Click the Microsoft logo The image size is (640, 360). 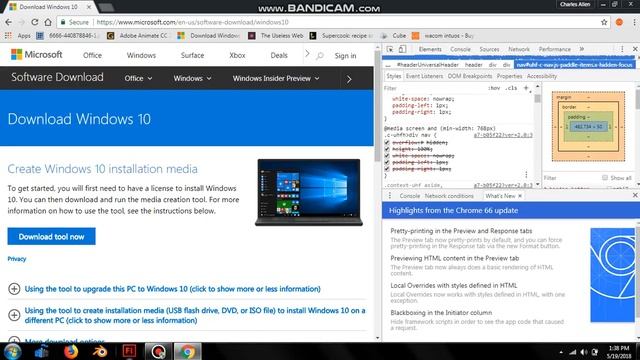[x=36, y=54]
